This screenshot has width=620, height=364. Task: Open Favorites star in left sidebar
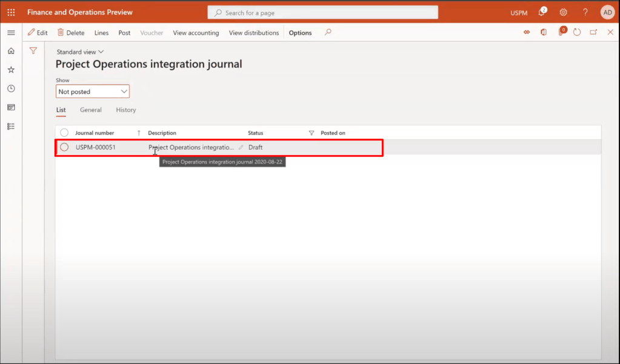(x=11, y=70)
